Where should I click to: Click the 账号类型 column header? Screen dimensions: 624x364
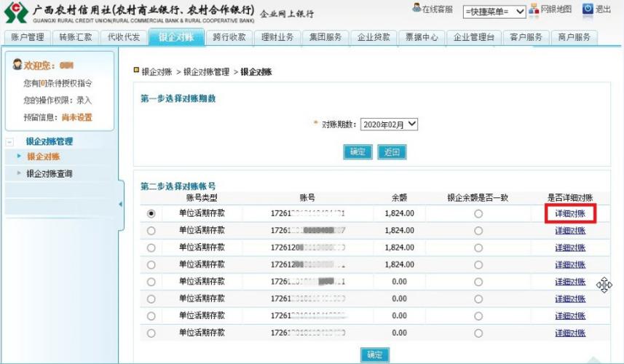[x=202, y=198]
